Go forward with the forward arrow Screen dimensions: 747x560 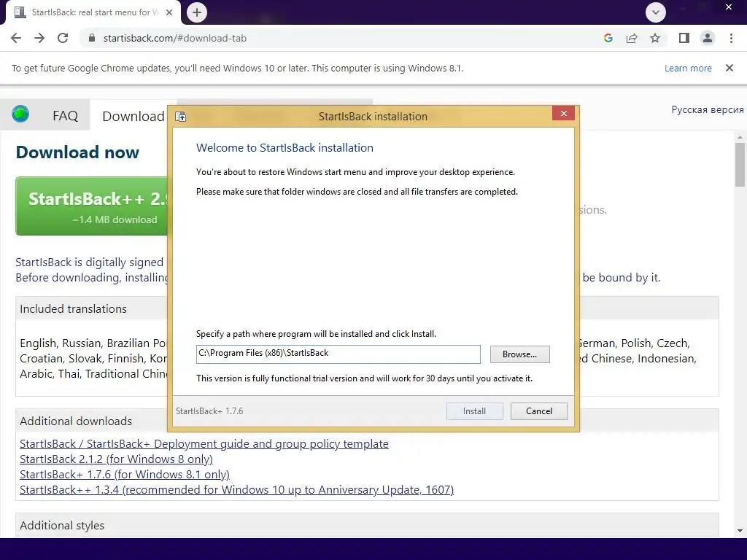pyautogui.click(x=39, y=38)
